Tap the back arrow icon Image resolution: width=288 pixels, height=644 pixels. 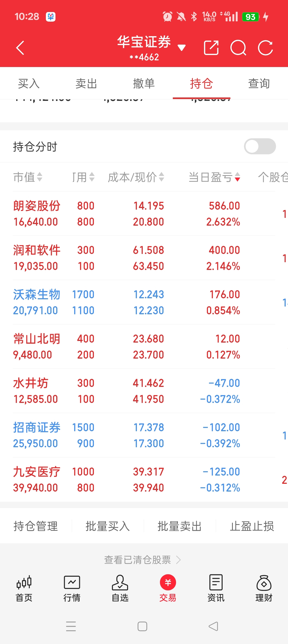click(x=20, y=48)
